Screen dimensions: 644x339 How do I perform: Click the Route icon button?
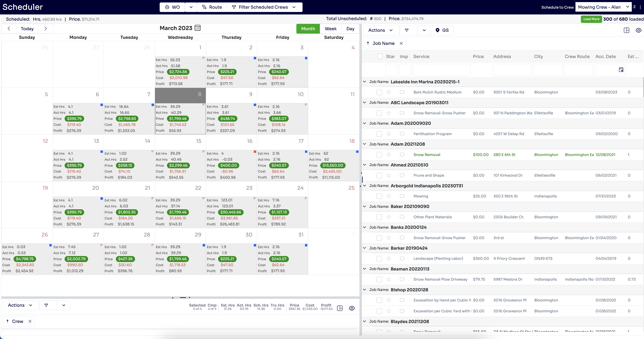pos(212,7)
